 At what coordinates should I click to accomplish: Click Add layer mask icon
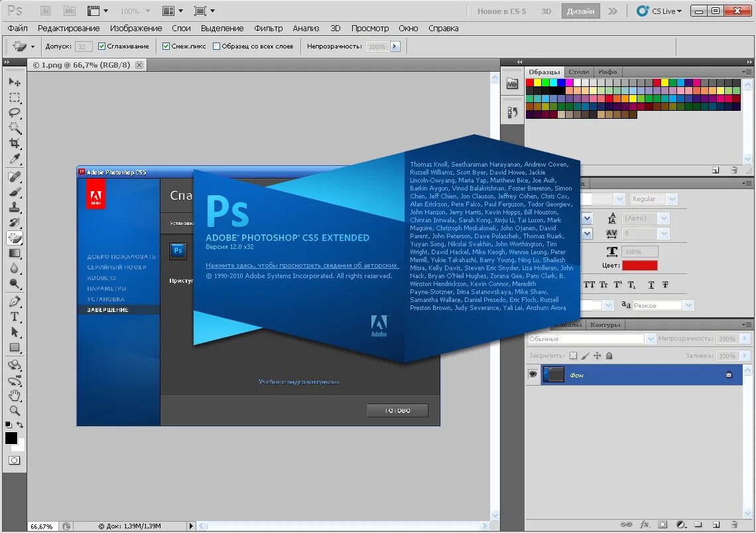(663, 524)
